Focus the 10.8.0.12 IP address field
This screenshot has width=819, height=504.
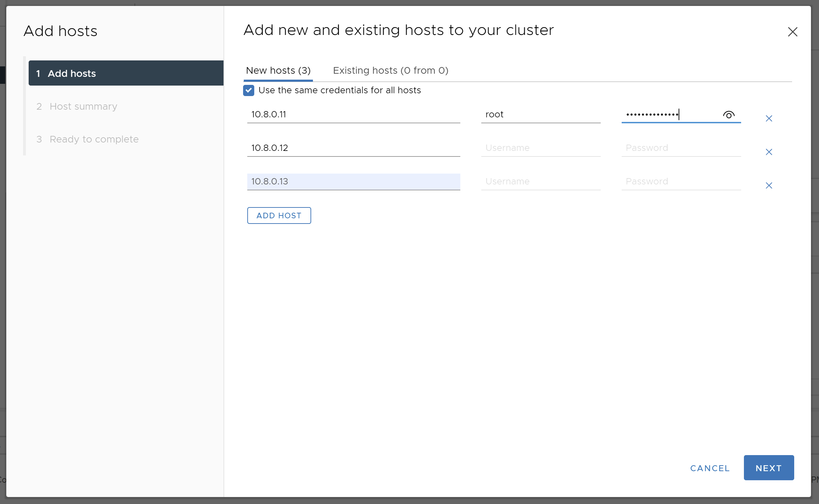(353, 148)
